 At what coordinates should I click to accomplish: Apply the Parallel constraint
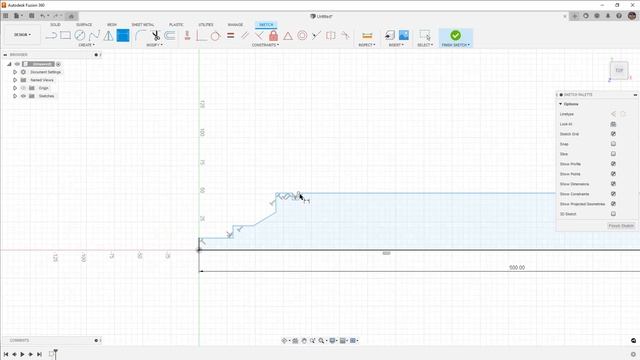244,36
